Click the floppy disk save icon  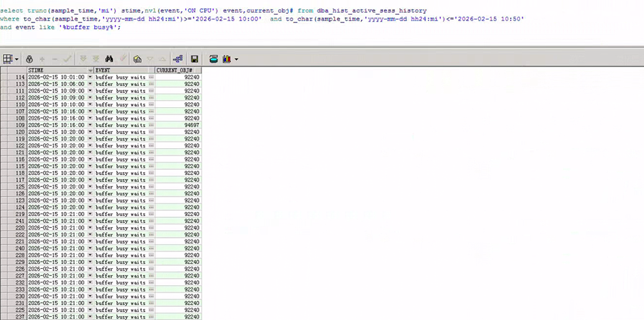pyautogui.click(x=195, y=59)
